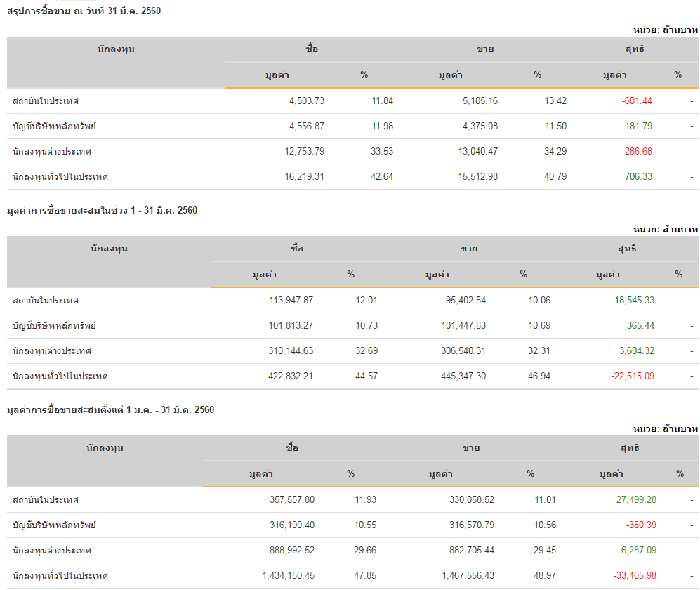The width and height of the screenshot is (700, 590).
Task: Click the heading "มูลค่าการซื้อขายสะสมตั้งแต่ 1 ม.ค. - 31 มี.ค. 2560"
Action: click(x=110, y=409)
